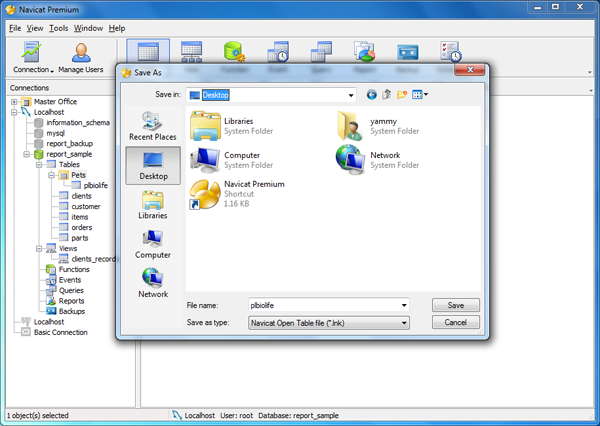Select Network in the places bar

[x=153, y=283]
